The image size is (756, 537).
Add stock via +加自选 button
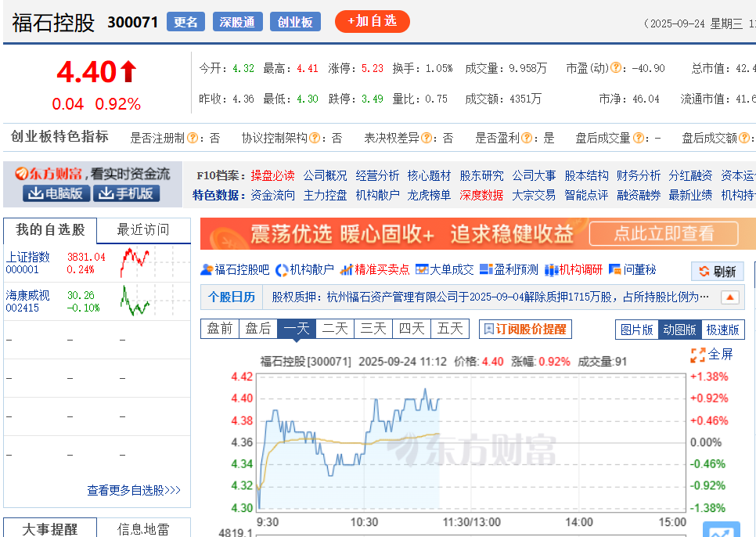pos(373,22)
